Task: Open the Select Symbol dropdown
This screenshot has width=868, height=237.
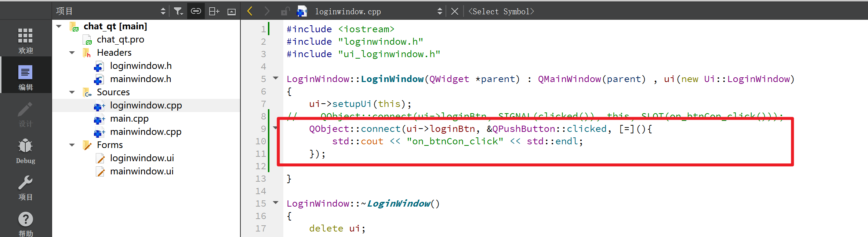Action: (x=501, y=11)
